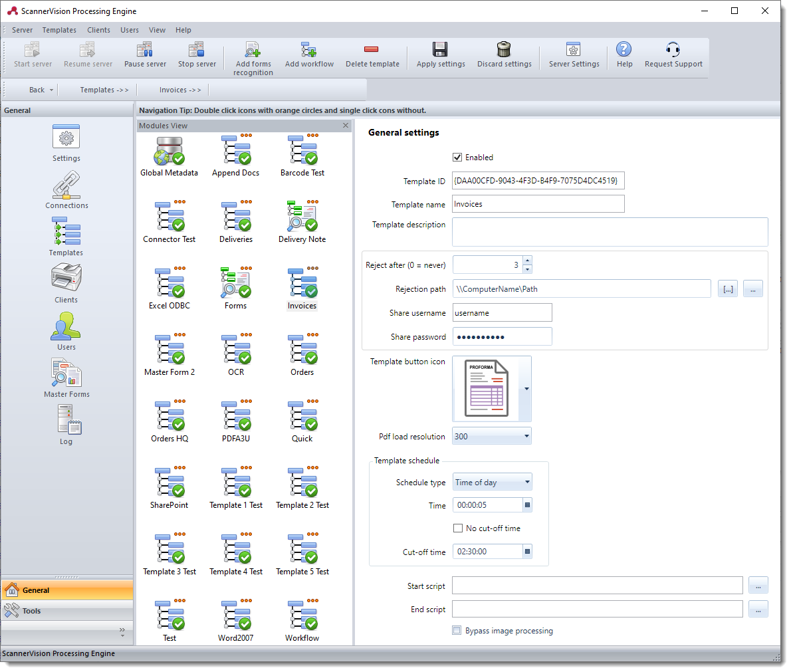Click the Start script browse button

pos(758,586)
